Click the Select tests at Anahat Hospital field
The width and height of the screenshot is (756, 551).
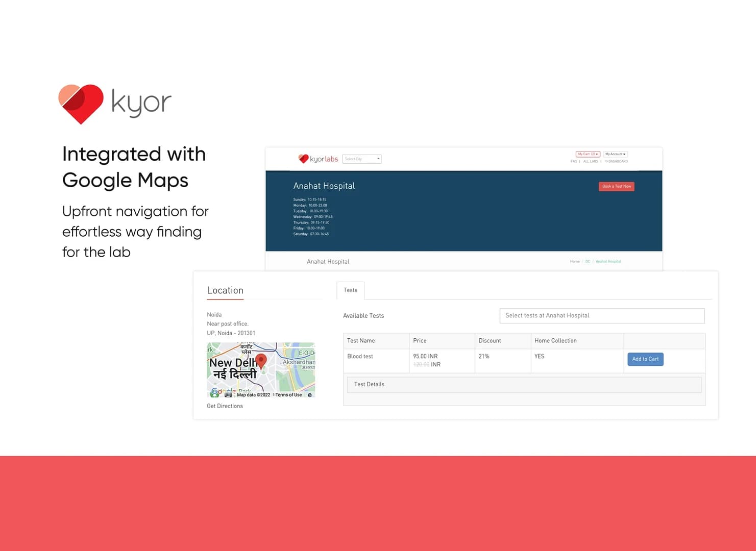tap(602, 316)
